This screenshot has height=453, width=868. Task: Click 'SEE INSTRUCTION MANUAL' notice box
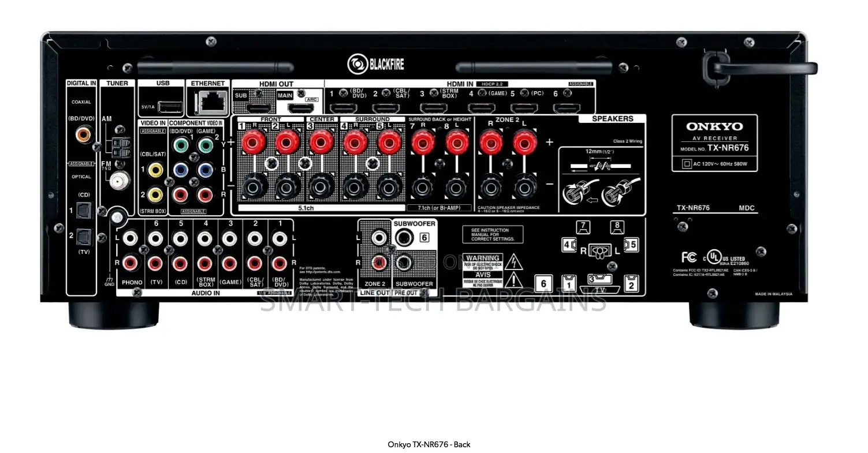click(493, 234)
